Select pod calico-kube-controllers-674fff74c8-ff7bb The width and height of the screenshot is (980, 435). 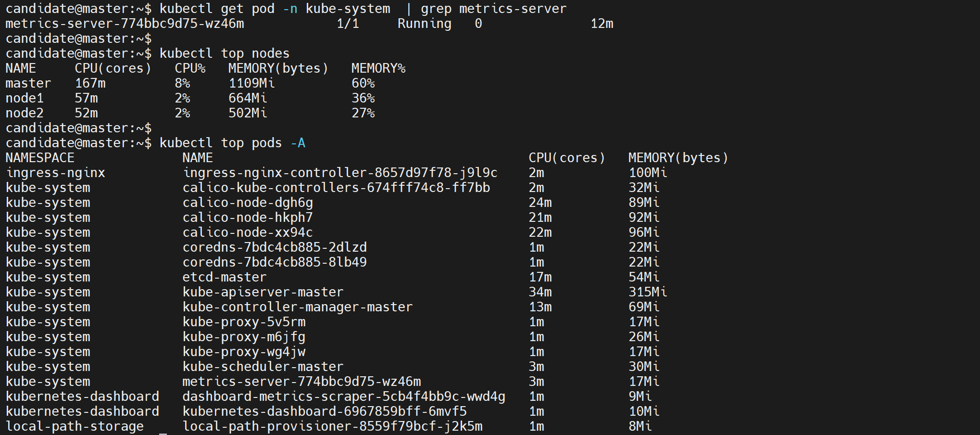pos(336,188)
